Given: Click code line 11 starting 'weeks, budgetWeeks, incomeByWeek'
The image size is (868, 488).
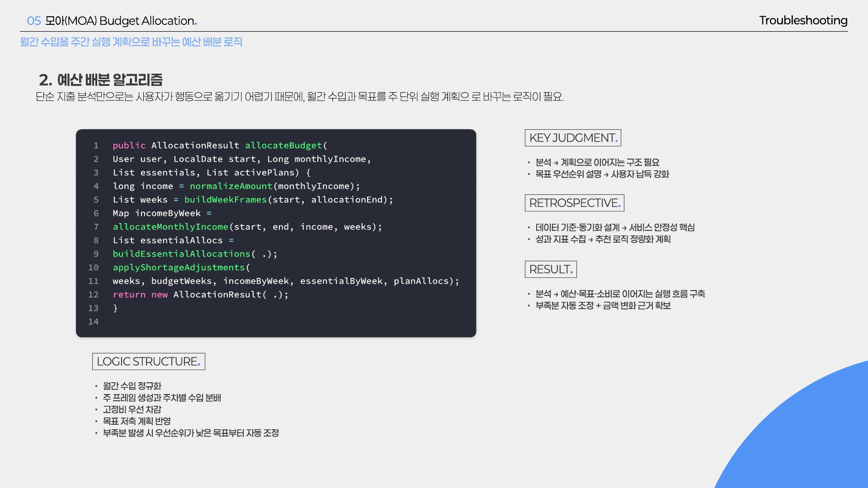Looking at the screenshot, I should [x=286, y=281].
